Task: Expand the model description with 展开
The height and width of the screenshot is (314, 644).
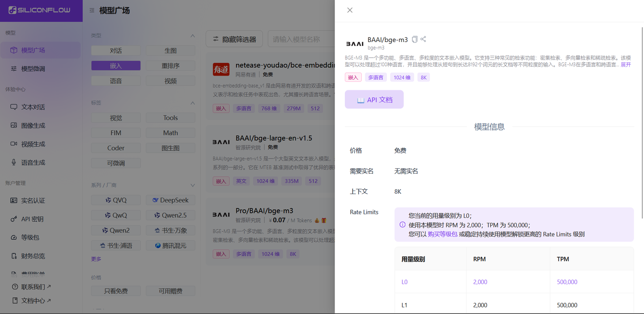Action: point(626,64)
